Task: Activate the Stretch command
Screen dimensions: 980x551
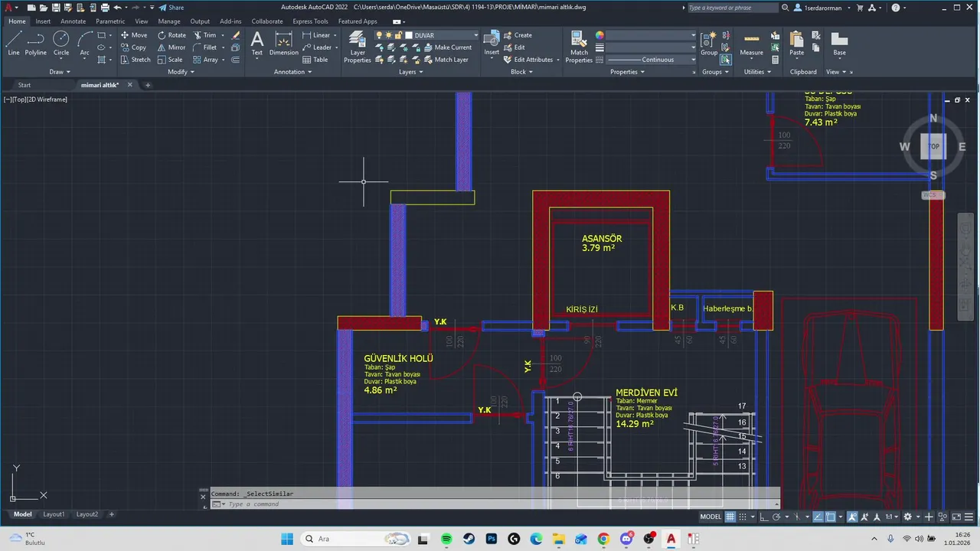Action: pos(136,60)
